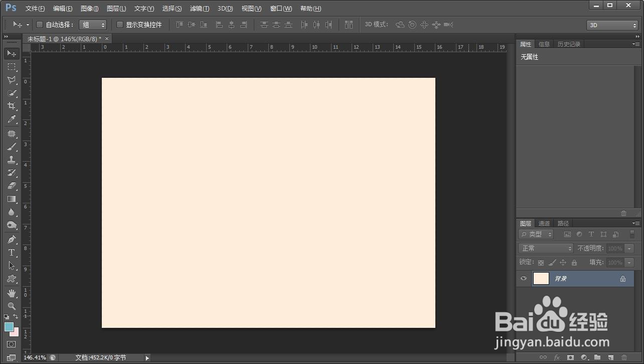Open the 滤镜(T) menu
The image size is (644, 364).
[x=200, y=9]
